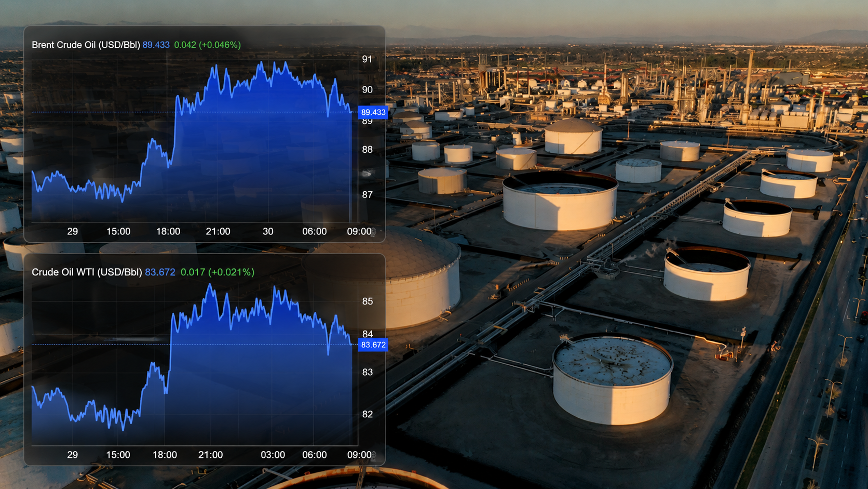Click the 18:00 time label on Brent chart
Viewport: 868px width, 489px height.
tap(168, 231)
